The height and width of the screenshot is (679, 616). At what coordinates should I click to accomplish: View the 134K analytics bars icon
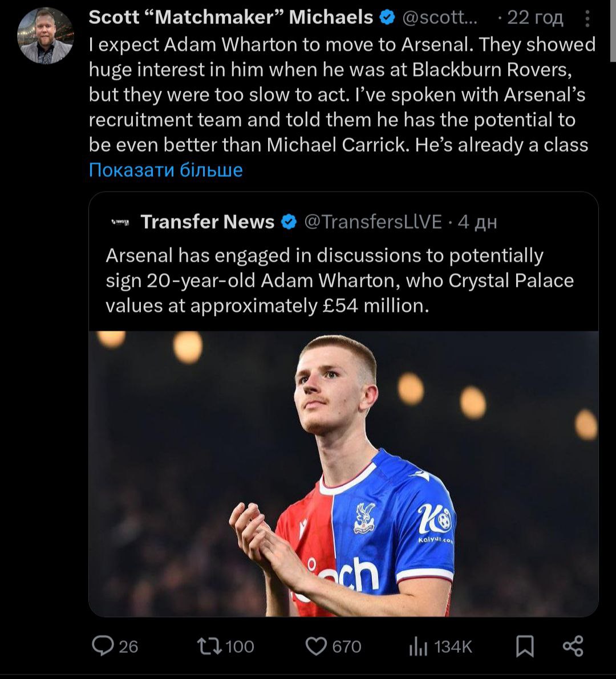[418, 646]
